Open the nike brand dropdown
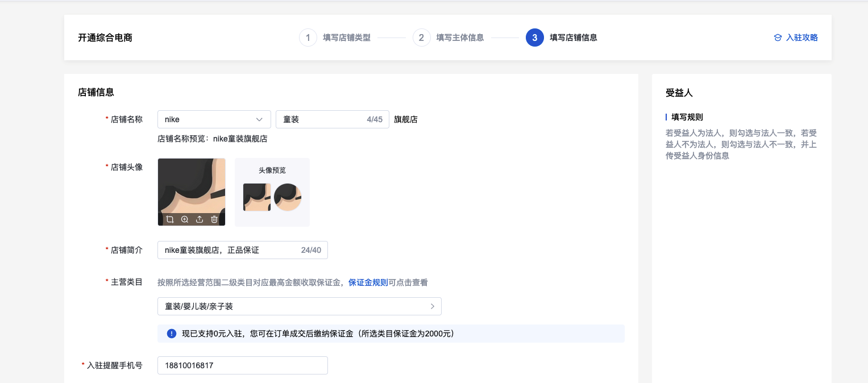The height and width of the screenshot is (383, 868). click(214, 119)
